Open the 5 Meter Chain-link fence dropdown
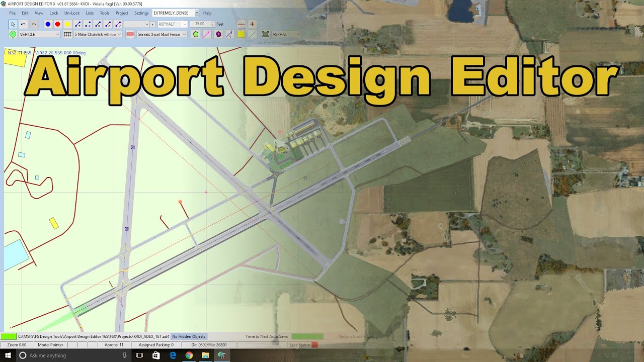Screen dimensions: 644x362 (x=98, y=34)
